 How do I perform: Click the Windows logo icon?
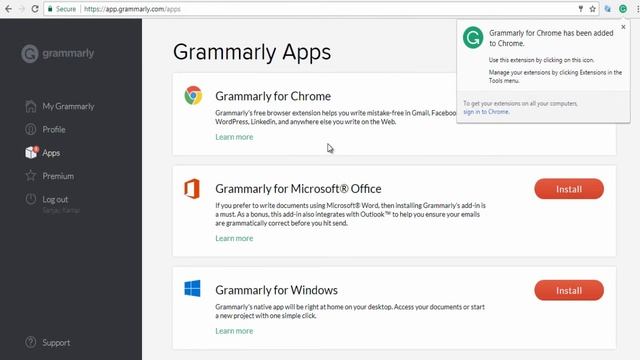192,288
